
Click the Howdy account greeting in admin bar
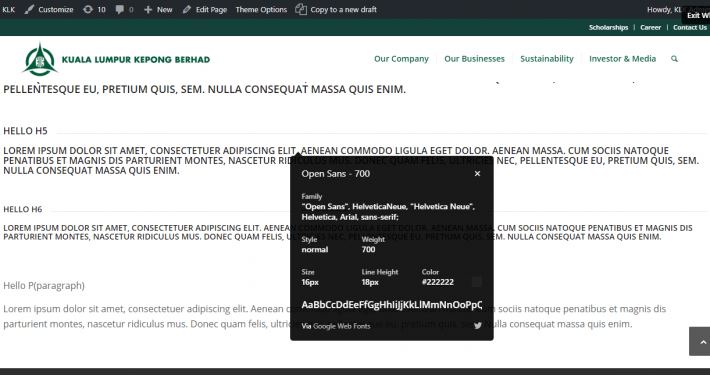(677, 10)
